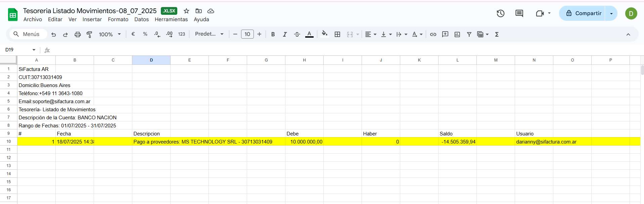
Task: Toggle italic formatting
Action: 285,34
